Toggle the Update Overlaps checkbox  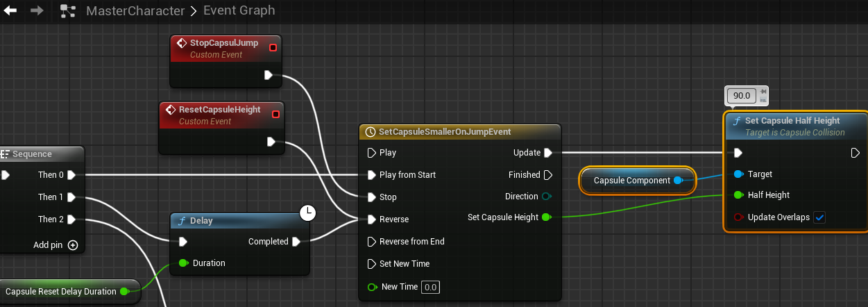coord(820,217)
